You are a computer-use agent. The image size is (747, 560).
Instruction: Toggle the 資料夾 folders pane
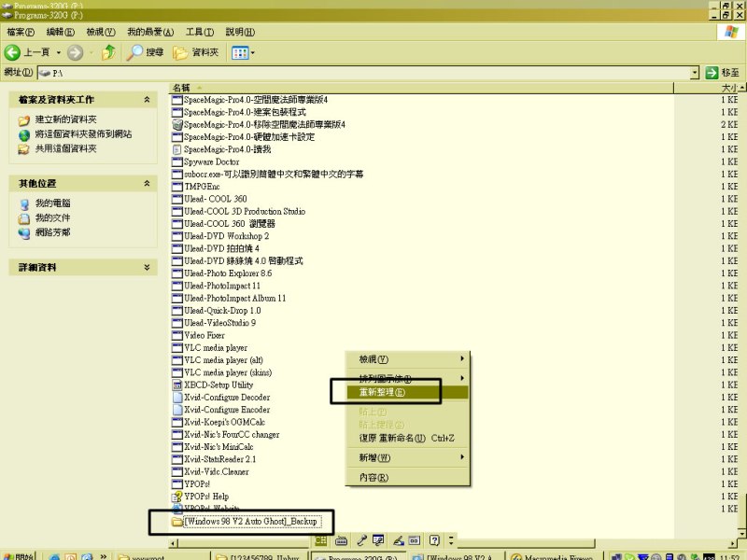[196, 52]
